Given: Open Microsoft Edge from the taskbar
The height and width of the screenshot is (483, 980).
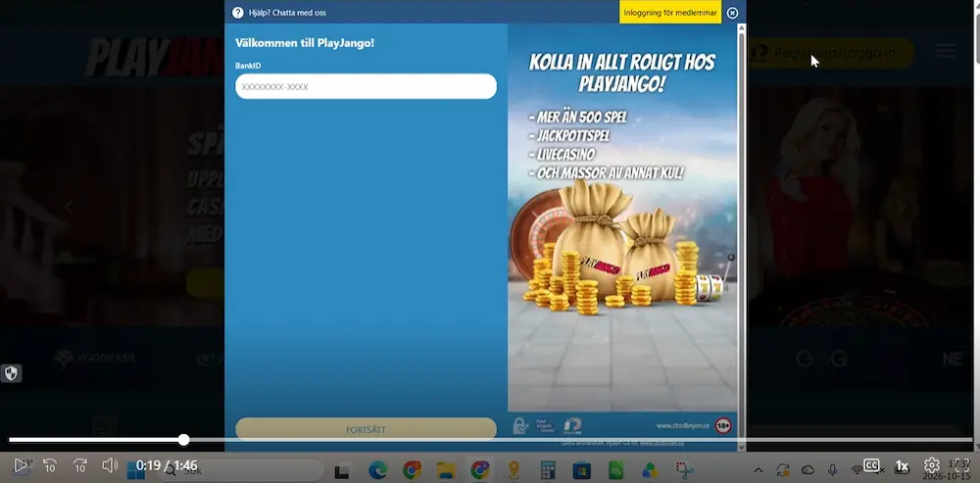Looking at the screenshot, I should pyautogui.click(x=377, y=470).
